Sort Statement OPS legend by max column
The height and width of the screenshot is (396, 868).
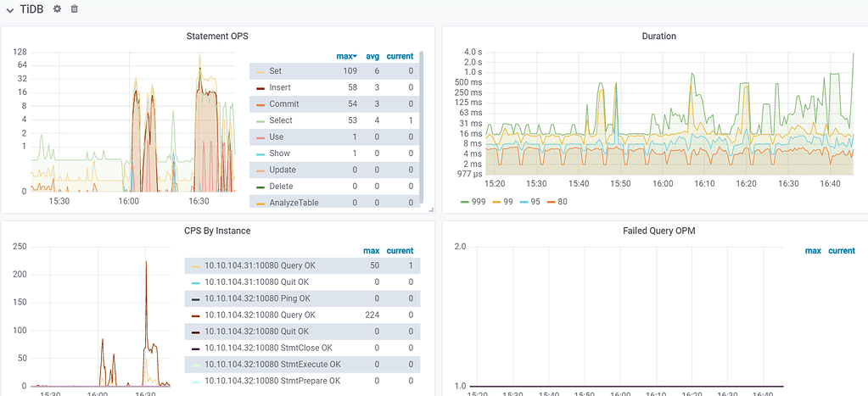(346, 56)
